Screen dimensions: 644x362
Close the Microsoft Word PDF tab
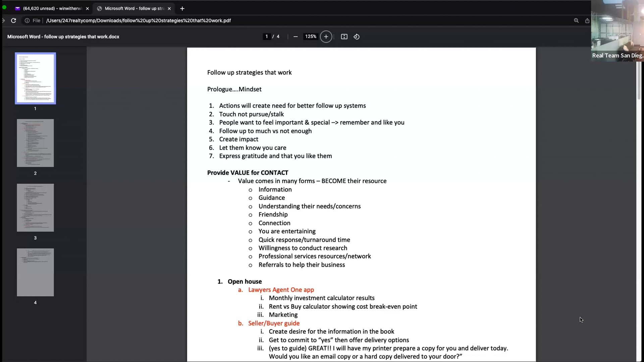click(x=169, y=8)
